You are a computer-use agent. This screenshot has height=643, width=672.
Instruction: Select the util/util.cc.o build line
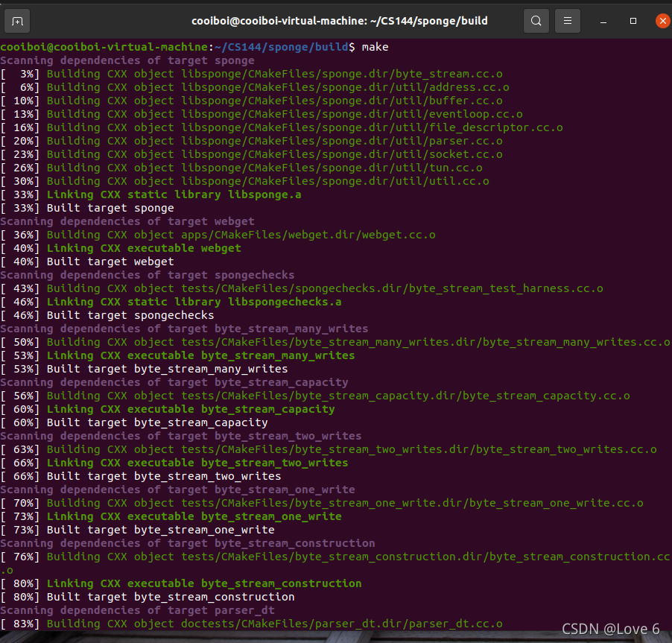coord(244,181)
